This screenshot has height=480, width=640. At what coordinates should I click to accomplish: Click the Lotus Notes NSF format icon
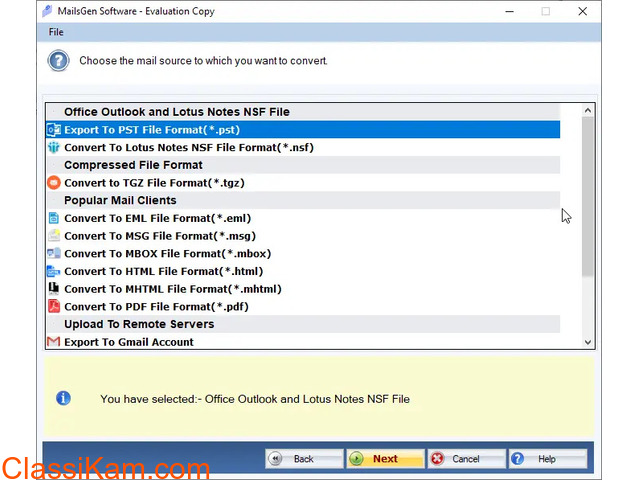point(54,147)
